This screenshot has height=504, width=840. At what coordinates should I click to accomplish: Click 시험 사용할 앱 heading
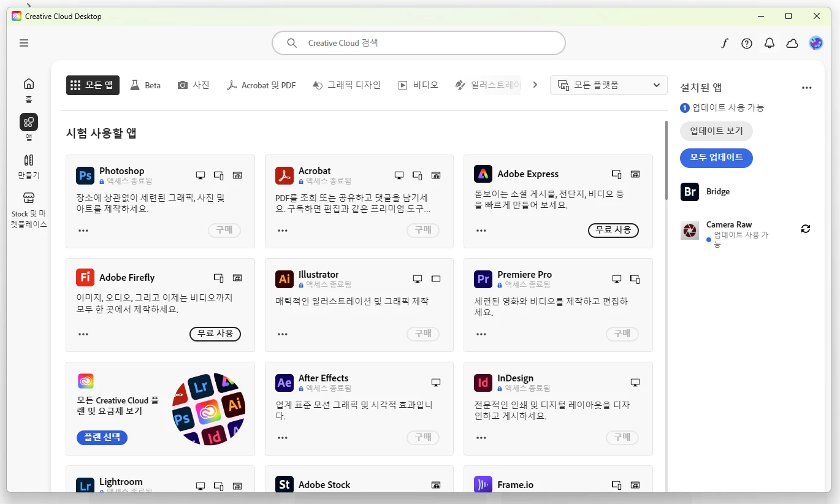(101, 133)
